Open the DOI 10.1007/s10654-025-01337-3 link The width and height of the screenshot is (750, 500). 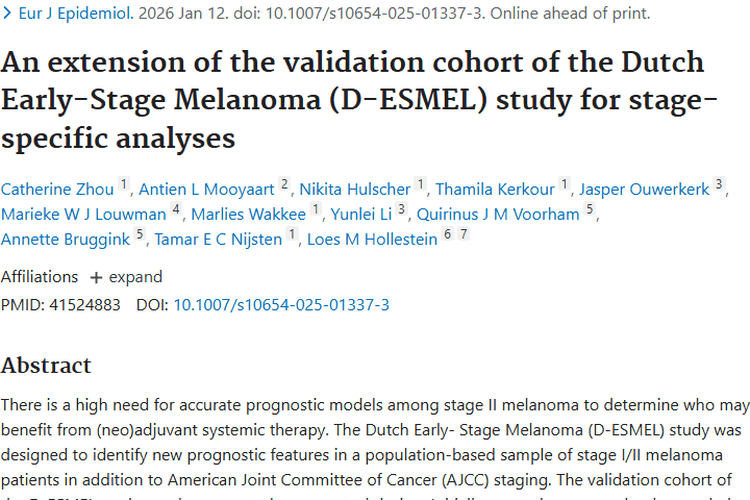click(281, 304)
